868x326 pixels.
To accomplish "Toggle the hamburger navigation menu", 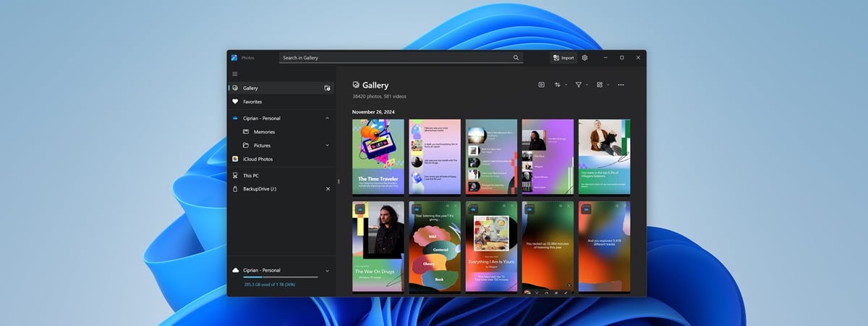I will pos(234,74).
